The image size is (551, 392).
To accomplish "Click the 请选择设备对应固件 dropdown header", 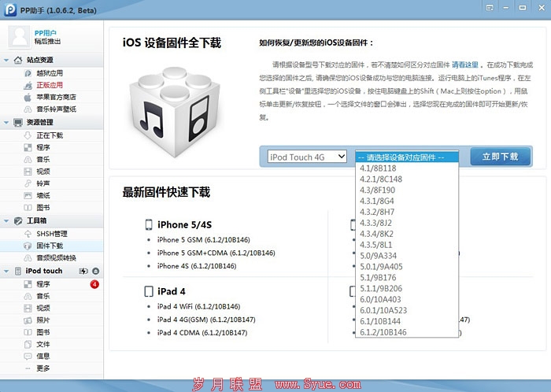I will point(407,157).
